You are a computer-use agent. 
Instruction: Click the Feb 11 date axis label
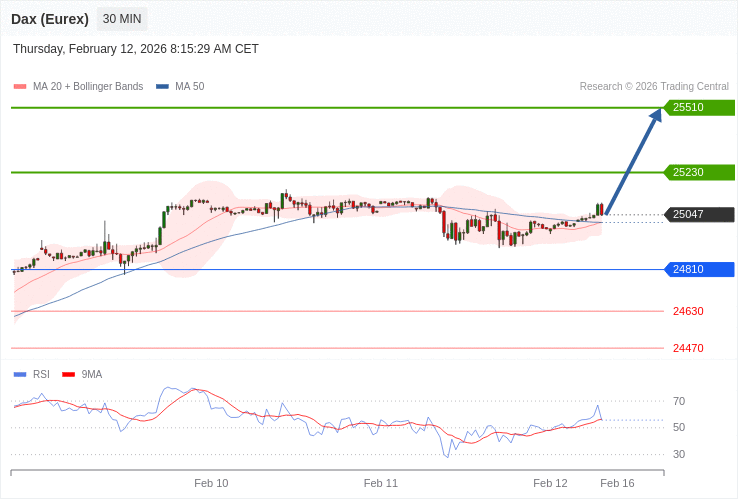coord(381,483)
